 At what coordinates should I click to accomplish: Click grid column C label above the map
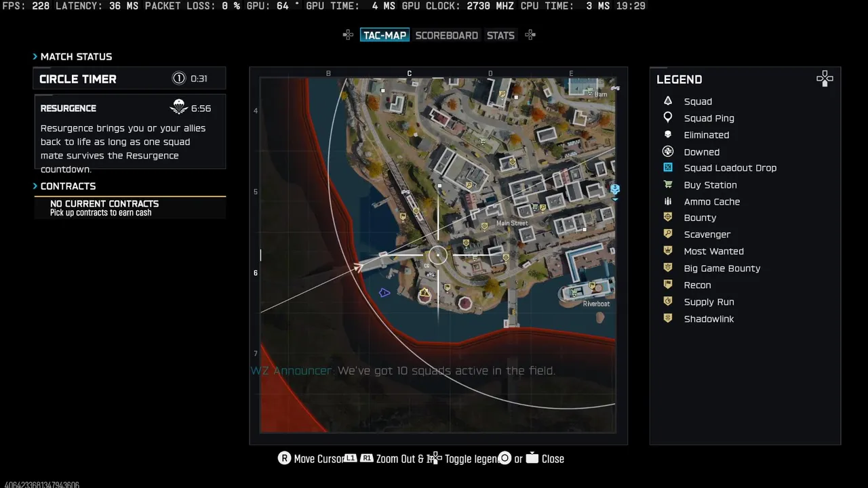point(409,73)
